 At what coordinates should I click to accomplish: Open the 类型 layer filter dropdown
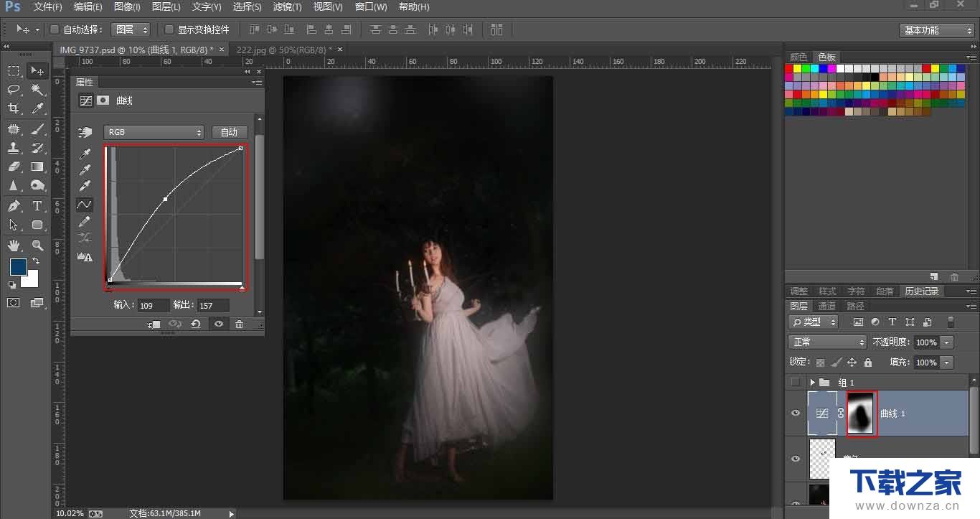(814, 322)
